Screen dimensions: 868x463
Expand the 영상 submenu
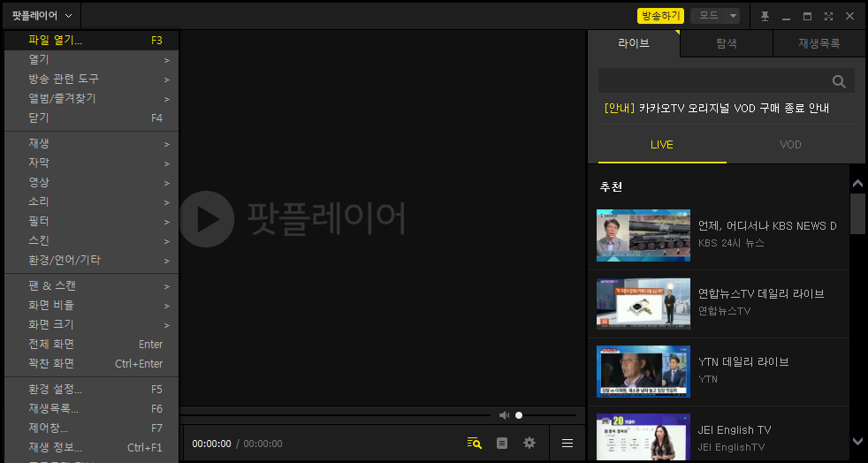(91, 183)
